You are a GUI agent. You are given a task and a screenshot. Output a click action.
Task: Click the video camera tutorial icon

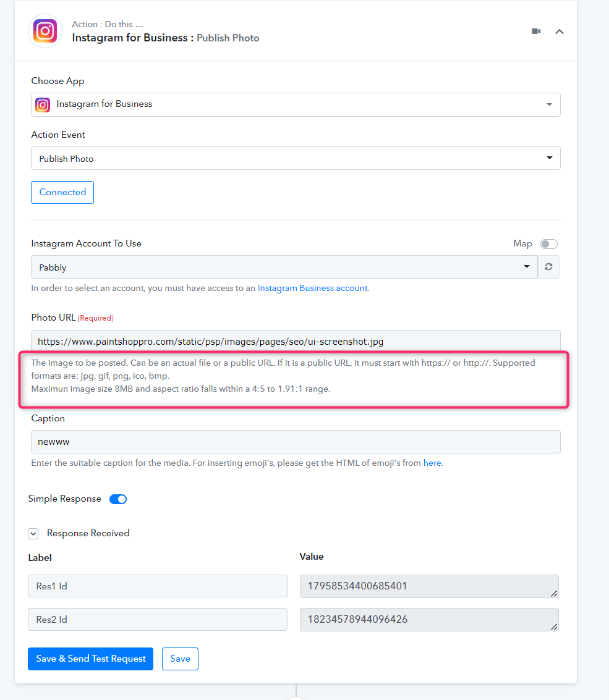pos(536,32)
